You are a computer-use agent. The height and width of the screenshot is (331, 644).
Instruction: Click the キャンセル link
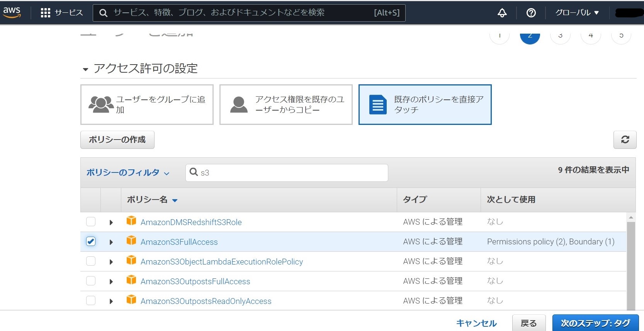pyautogui.click(x=476, y=323)
